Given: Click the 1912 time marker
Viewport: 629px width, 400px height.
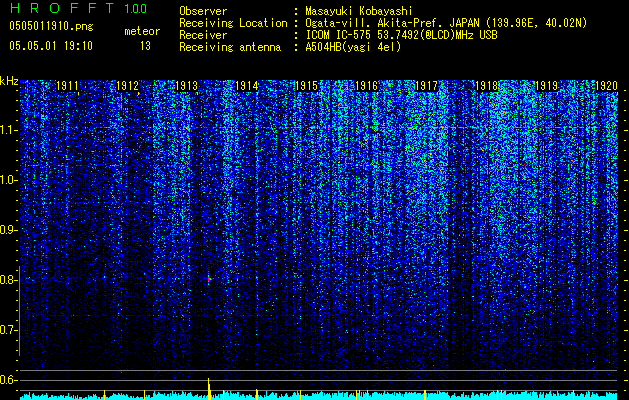Looking at the screenshot, I should tap(127, 86).
